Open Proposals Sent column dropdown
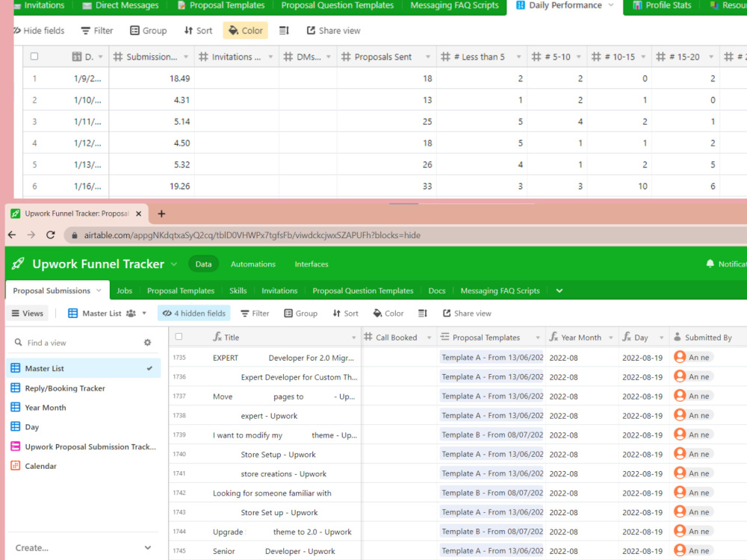This screenshot has width=747, height=560. [428, 57]
